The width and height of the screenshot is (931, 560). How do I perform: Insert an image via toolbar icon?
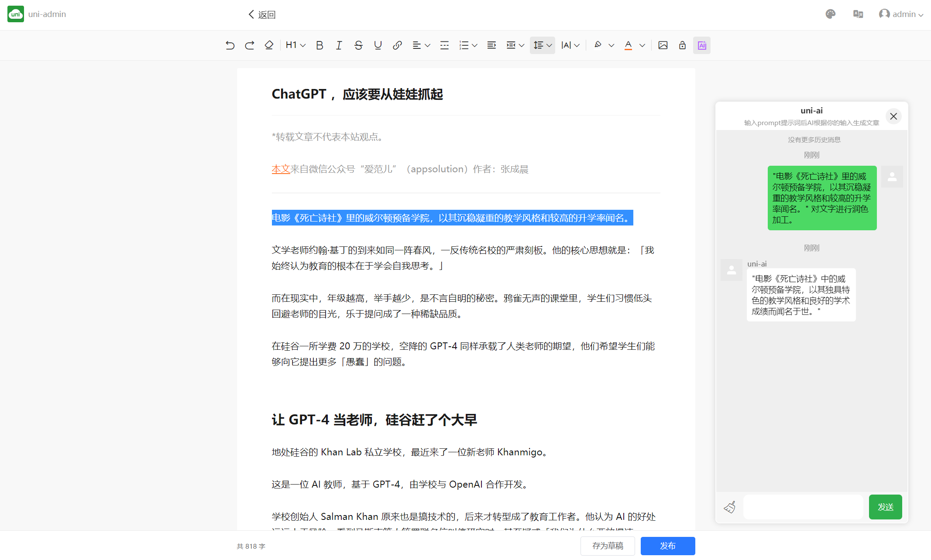tap(663, 45)
